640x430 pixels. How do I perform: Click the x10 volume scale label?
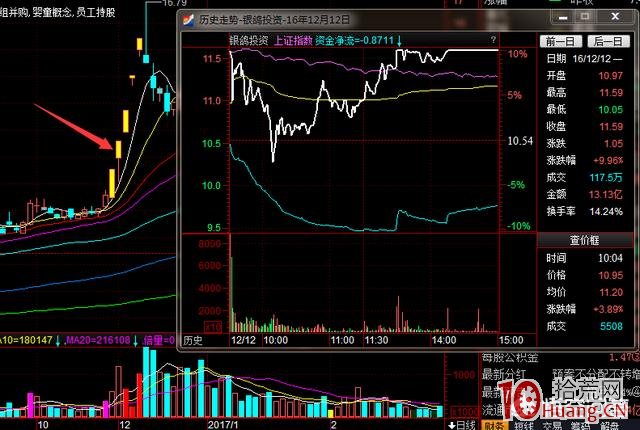coord(213,326)
